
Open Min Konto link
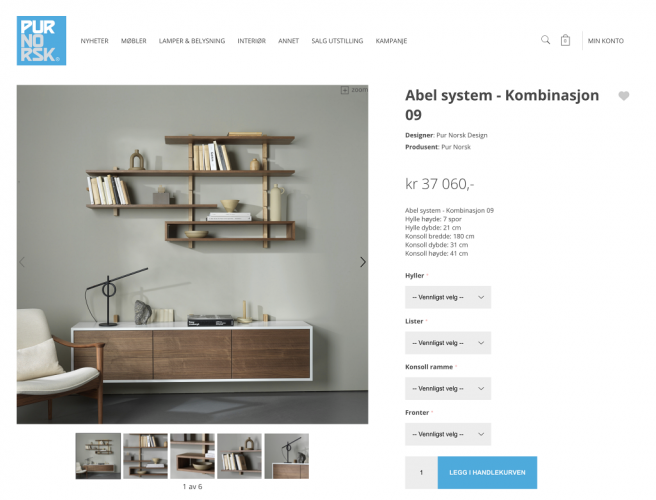tap(605, 41)
